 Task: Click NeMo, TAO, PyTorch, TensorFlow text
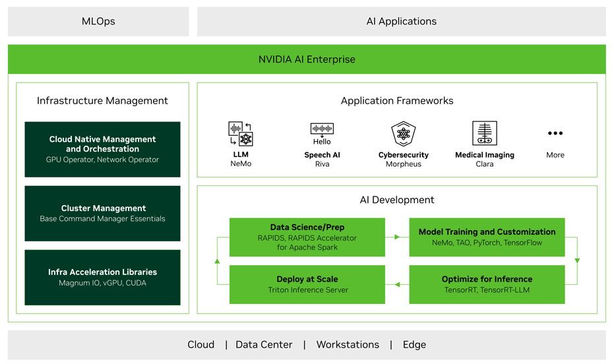coord(487,243)
